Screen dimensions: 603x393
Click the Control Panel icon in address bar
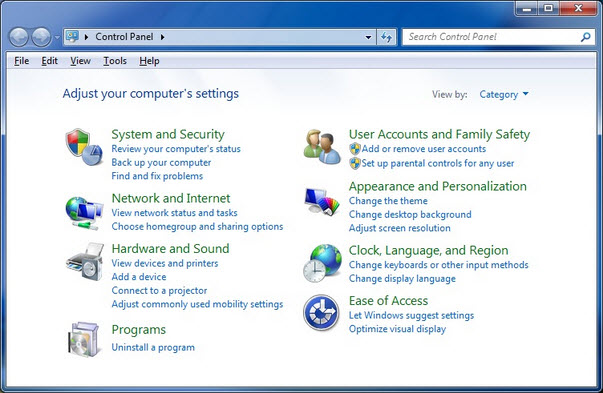tap(72, 37)
